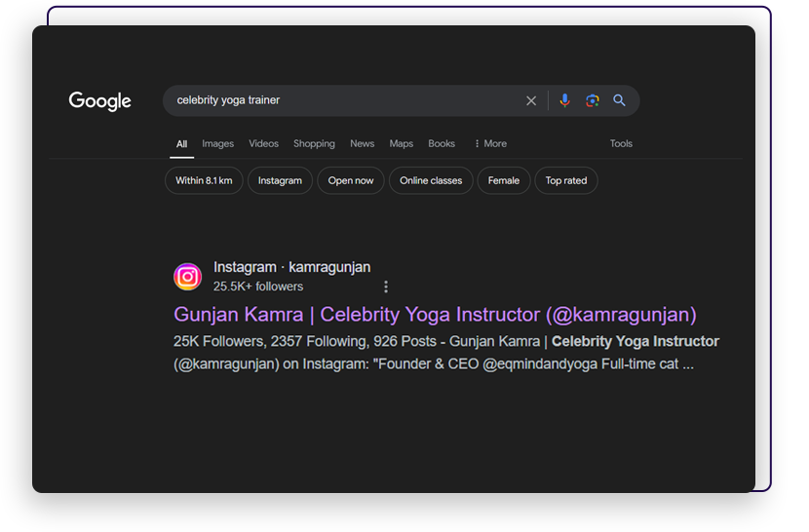Screen dimensions: 809x532
Task: Open the Shopping tab
Action: coord(314,144)
